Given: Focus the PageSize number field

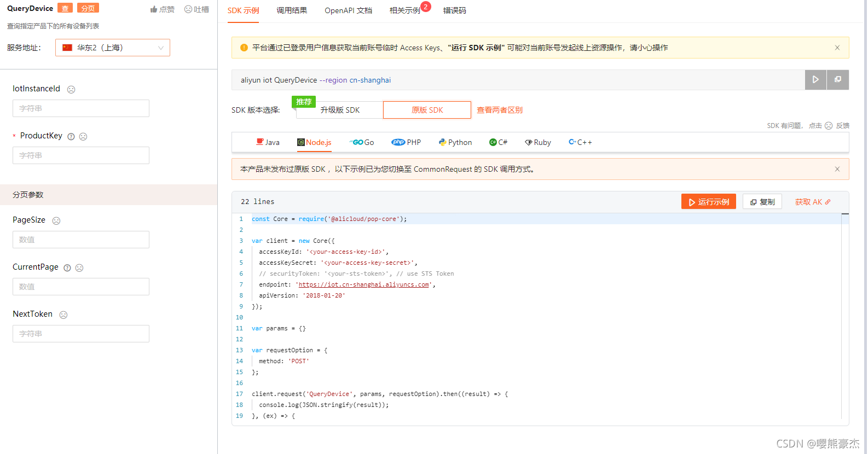Looking at the screenshot, I should pos(81,240).
